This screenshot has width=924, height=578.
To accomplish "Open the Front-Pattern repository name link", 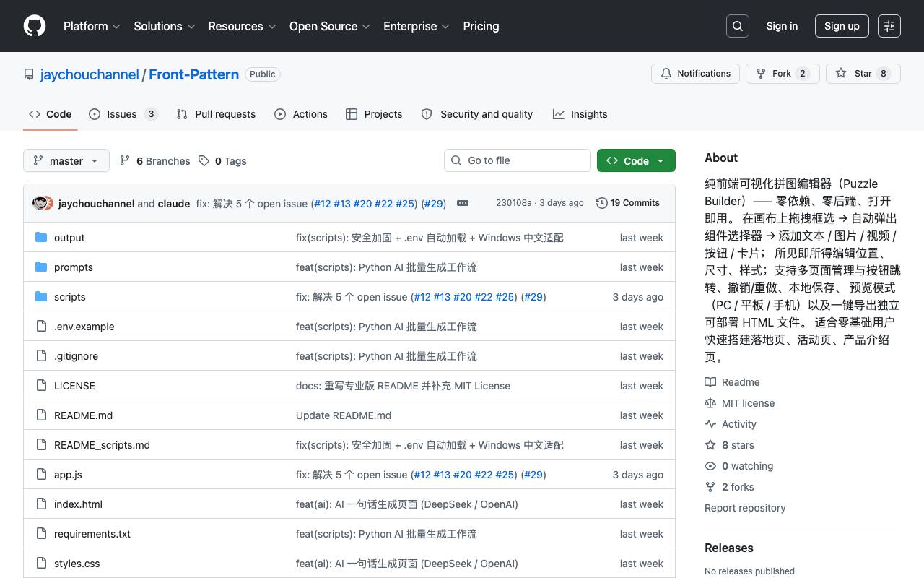I will 193,74.
